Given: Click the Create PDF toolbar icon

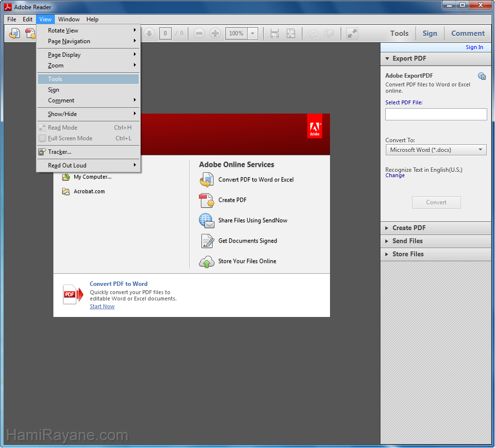Looking at the screenshot, I should coord(31,33).
